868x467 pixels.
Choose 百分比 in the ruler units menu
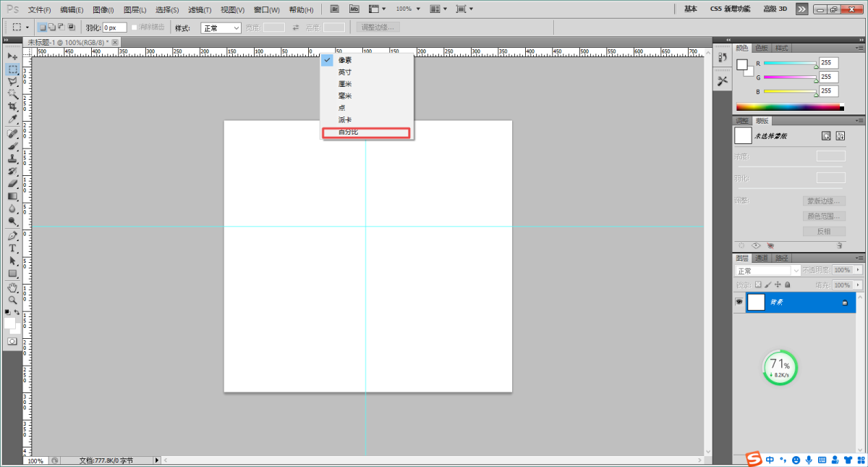click(x=366, y=132)
